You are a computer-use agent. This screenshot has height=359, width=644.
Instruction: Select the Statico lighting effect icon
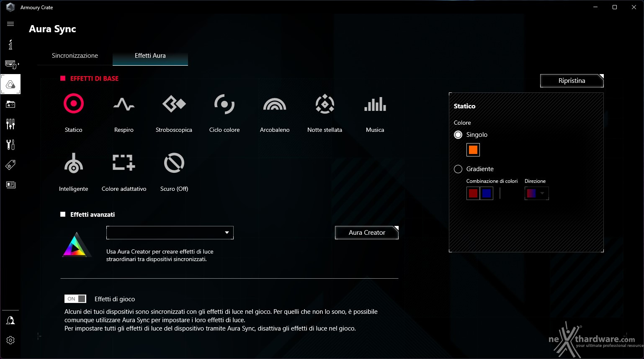tap(74, 104)
